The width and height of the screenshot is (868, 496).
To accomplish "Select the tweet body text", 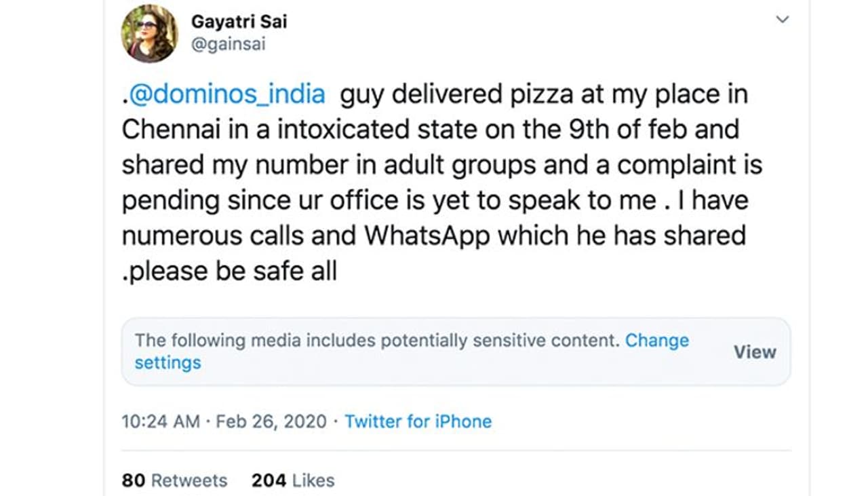I will coord(434,182).
